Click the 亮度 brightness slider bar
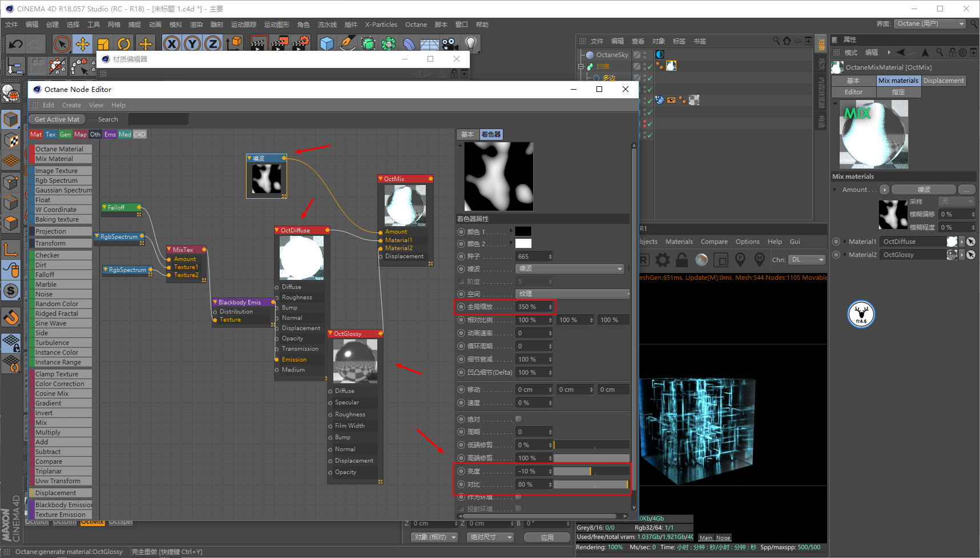This screenshot has height=558, width=980. [x=591, y=471]
